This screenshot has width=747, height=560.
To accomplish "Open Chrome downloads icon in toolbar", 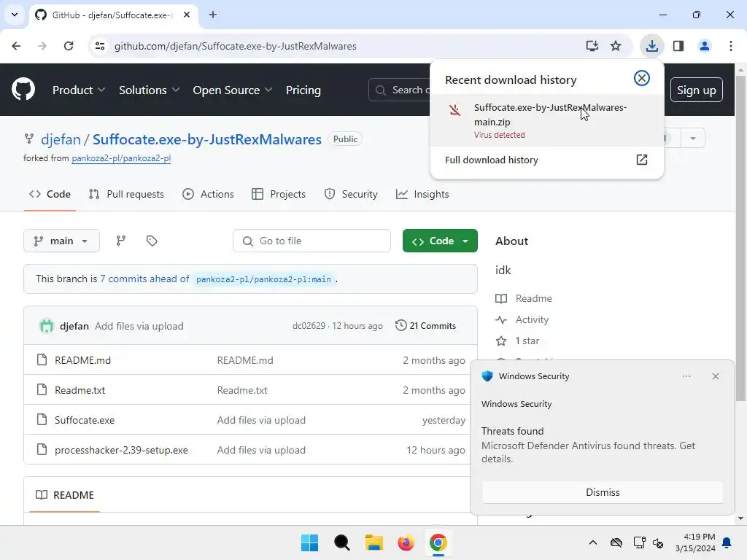I will pyautogui.click(x=651, y=46).
